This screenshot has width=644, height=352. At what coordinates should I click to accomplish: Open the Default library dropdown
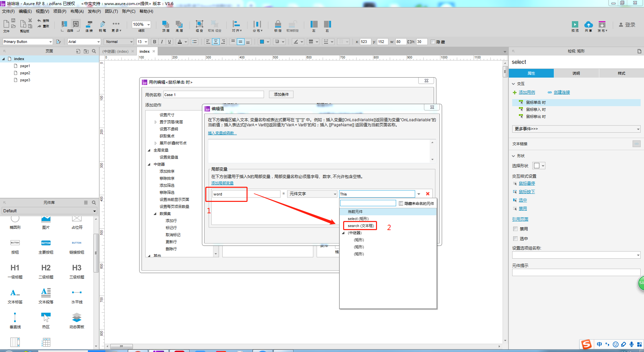pos(49,211)
